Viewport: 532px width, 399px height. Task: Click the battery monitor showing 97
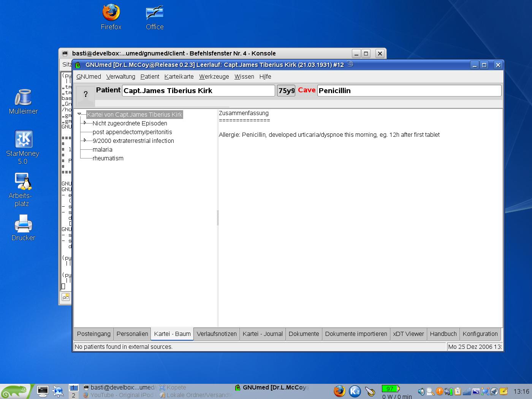pyautogui.click(x=391, y=389)
